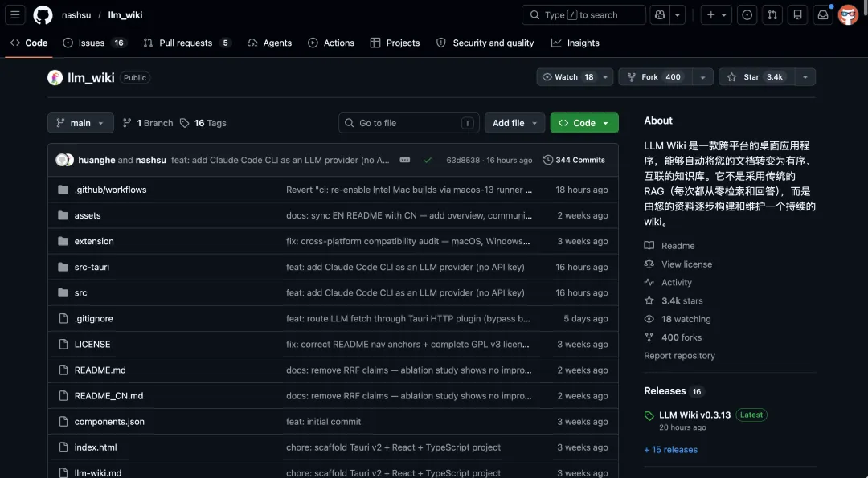Toggle Watch on this repository
Image resolution: width=868 pixels, height=478 pixels.
point(567,77)
